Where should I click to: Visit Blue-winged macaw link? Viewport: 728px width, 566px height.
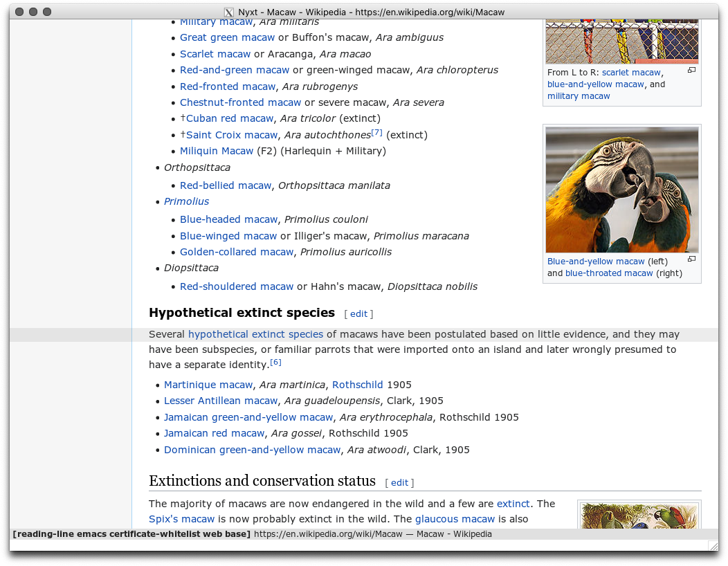tap(228, 236)
